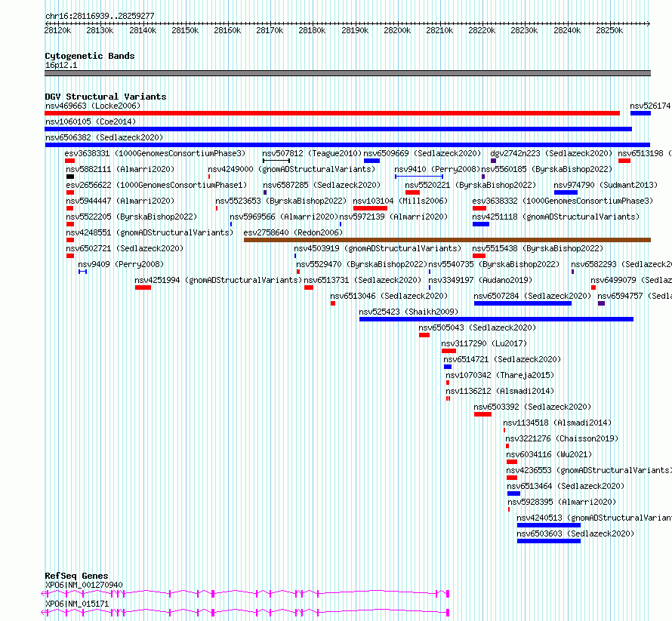
Task: Click nsv6503603 (Sedlazeck2020) label
Action: tap(575, 533)
